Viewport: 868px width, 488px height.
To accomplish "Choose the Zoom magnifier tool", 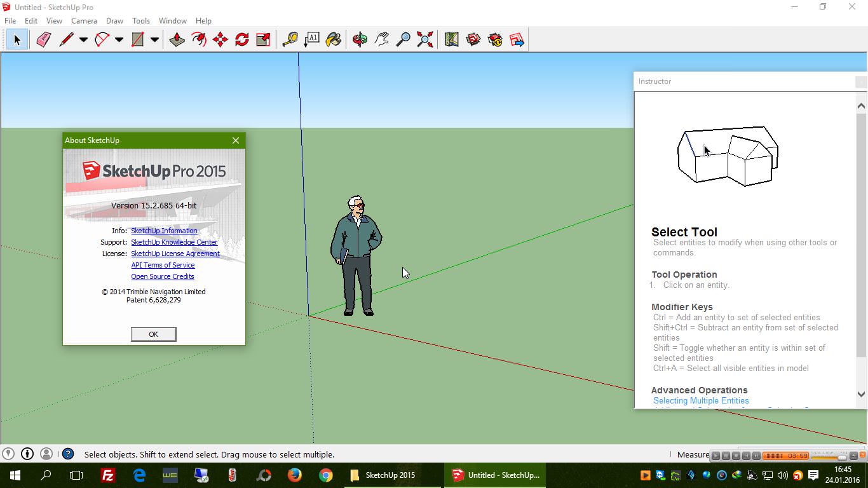I will (403, 39).
